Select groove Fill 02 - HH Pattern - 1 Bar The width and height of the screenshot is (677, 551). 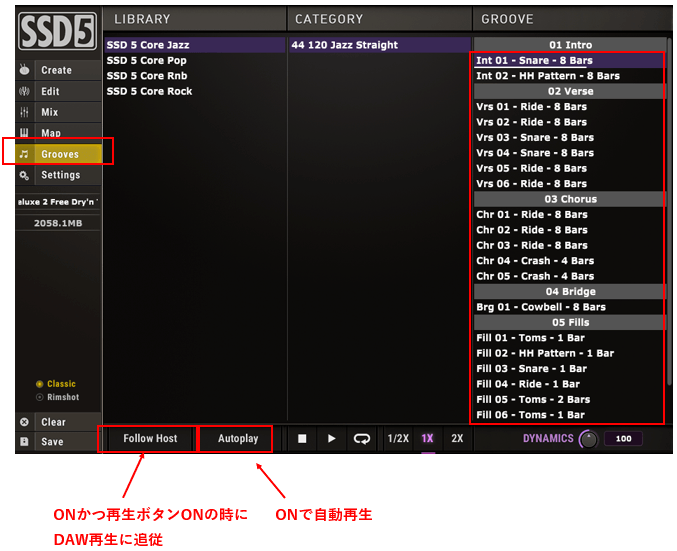coord(570,353)
